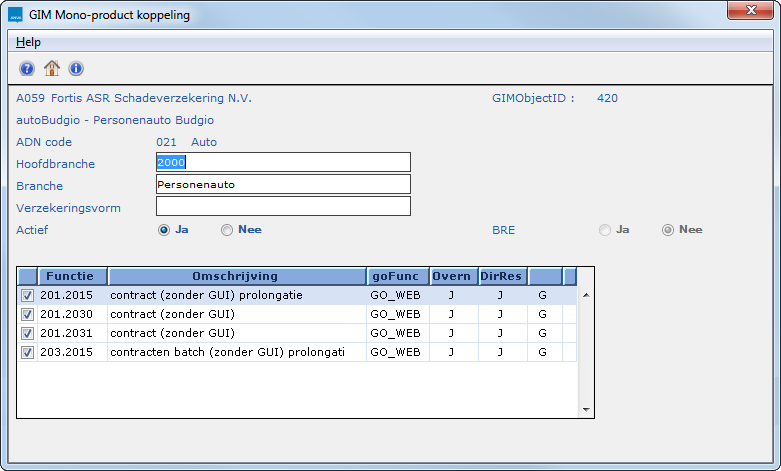The image size is (781, 471).
Task: Toggle checkbox for function 203.2015
Action: [x=27, y=352]
